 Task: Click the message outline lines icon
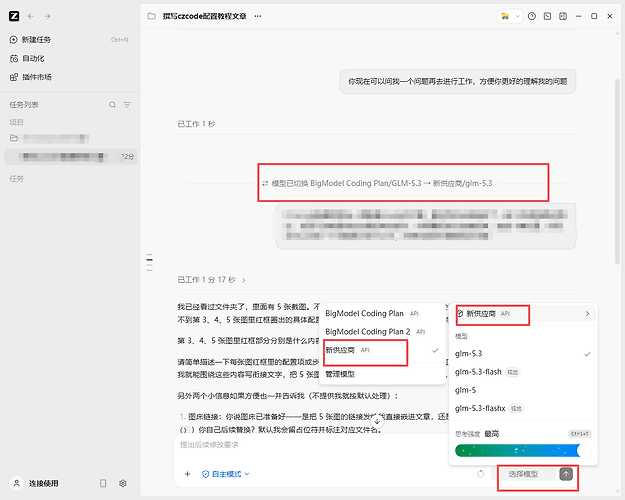click(149, 262)
